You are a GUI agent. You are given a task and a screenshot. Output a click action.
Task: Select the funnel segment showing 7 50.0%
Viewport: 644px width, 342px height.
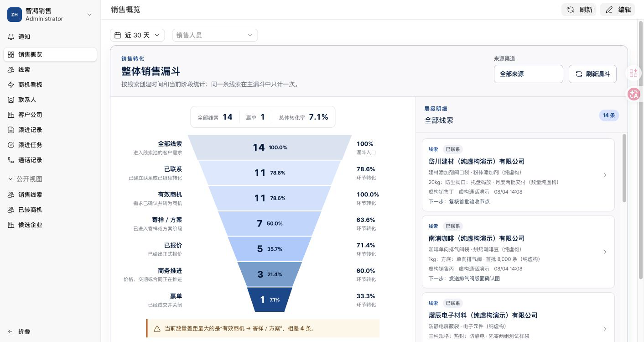[x=270, y=224]
